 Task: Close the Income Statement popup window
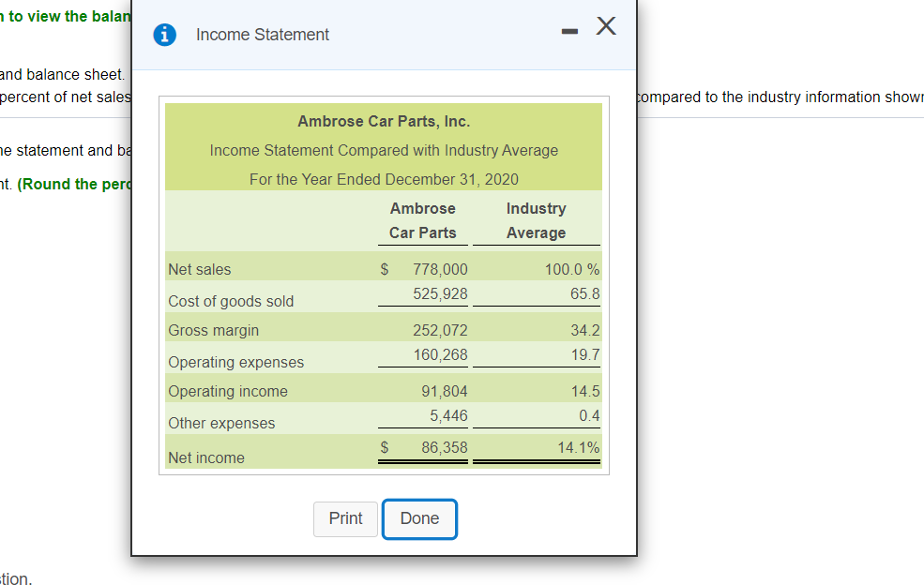(605, 27)
